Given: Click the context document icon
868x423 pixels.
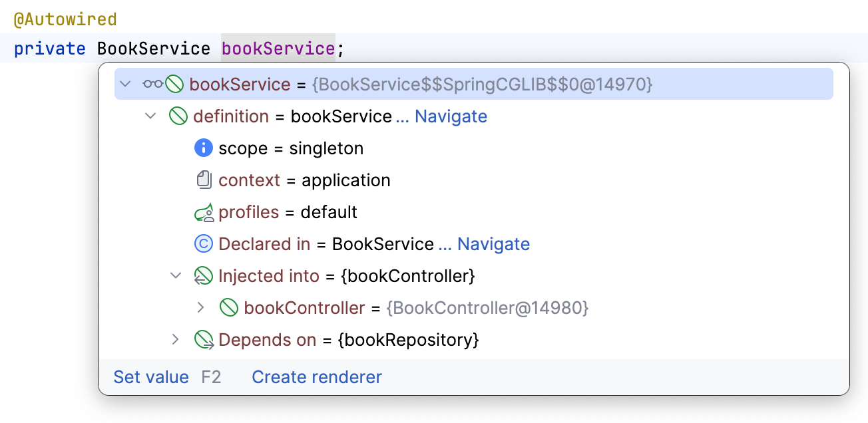Looking at the screenshot, I should coord(203,180).
